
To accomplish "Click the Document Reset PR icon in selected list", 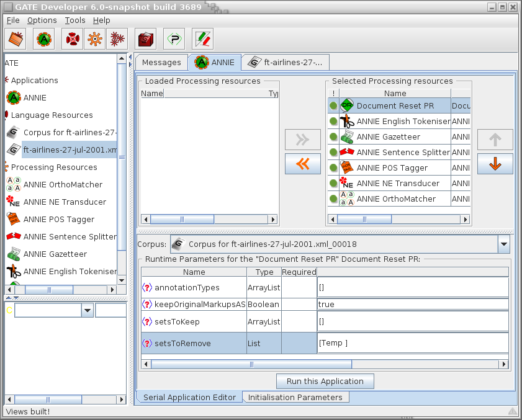I will tap(347, 105).
